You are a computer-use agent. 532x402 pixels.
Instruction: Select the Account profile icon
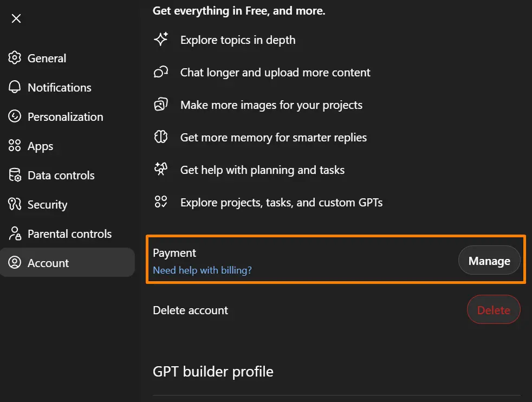[x=15, y=263]
